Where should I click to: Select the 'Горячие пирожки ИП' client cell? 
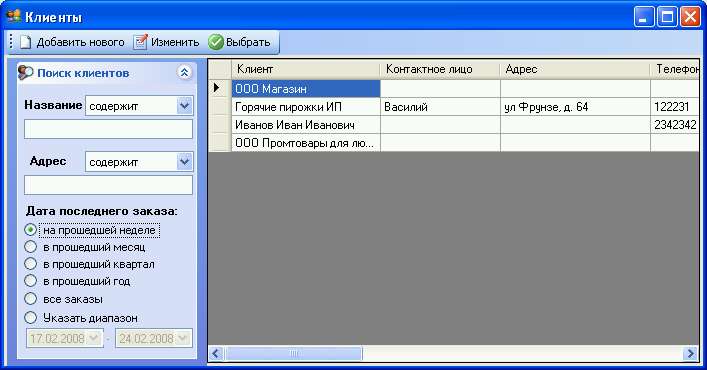click(306, 107)
